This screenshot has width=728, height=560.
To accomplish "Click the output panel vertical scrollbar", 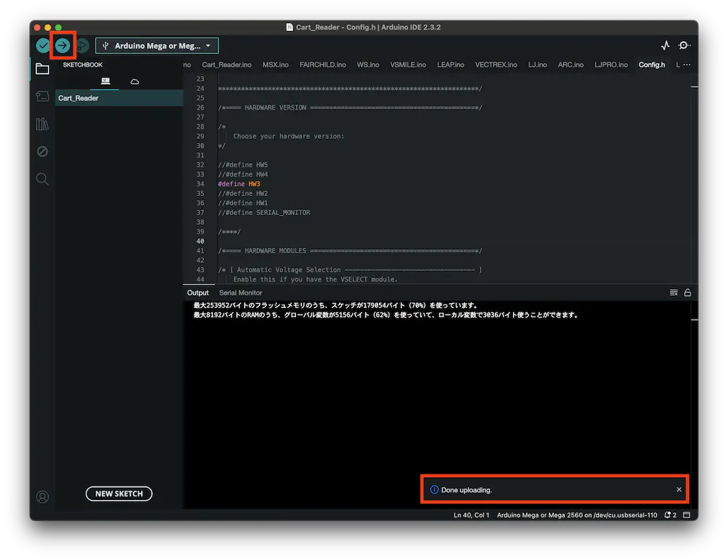I will coord(694,404).
